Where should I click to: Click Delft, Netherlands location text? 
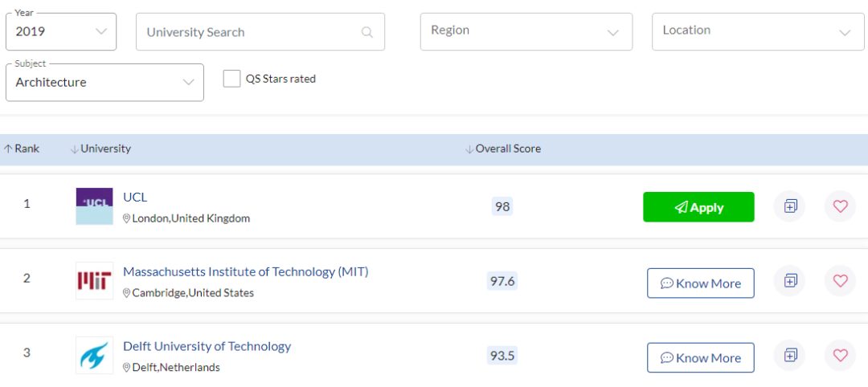pos(176,368)
